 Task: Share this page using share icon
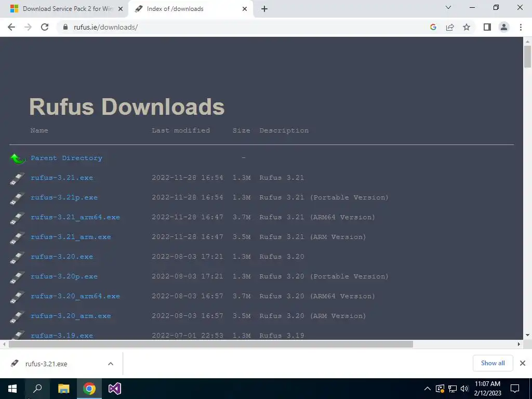(x=450, y=27)
